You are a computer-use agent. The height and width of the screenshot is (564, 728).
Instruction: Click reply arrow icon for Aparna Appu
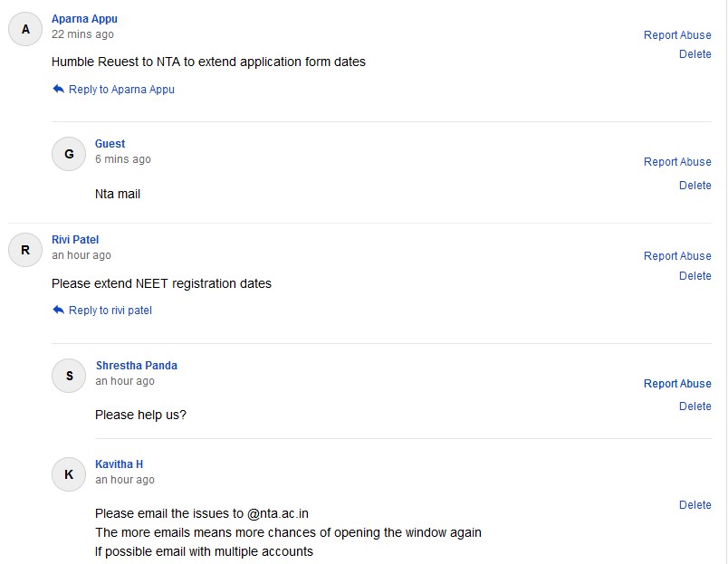tap(58, 89)
